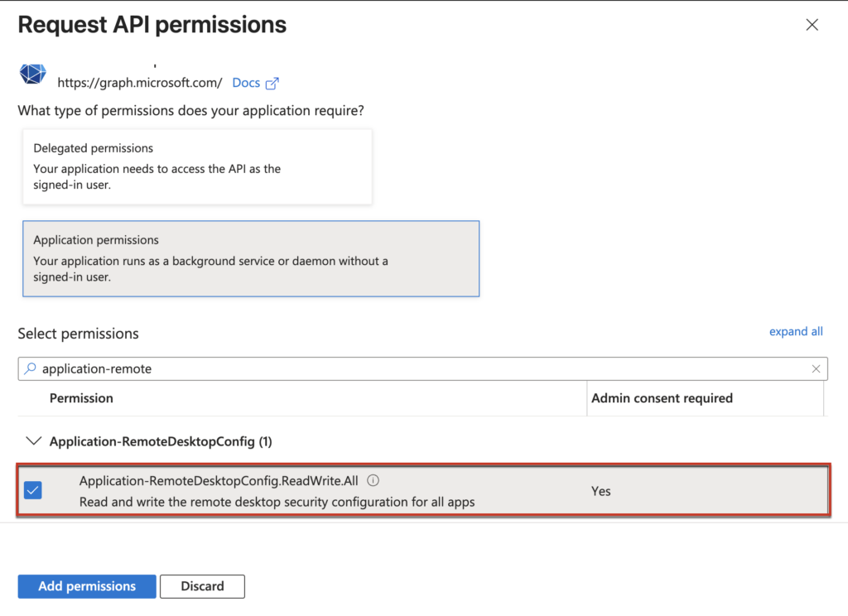Clear the permissions search with the X icon
This screenshot has width=848, height=616.
point(816,368)
